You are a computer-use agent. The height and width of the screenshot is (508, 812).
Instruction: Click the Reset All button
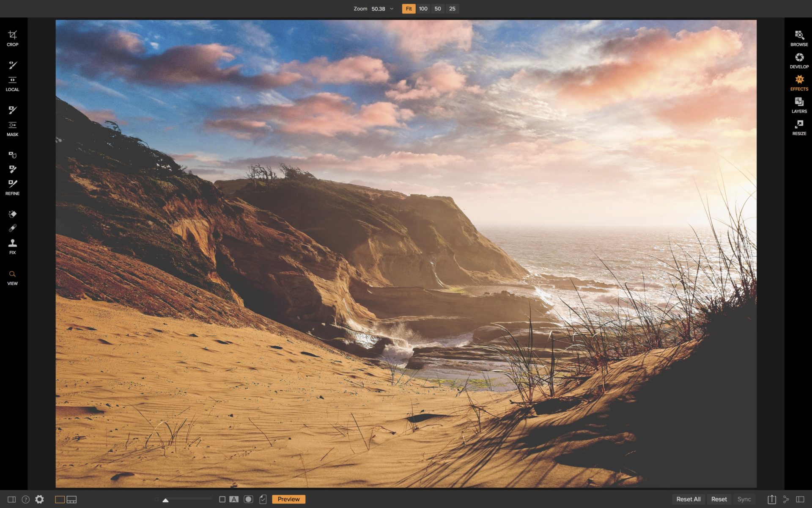[x=688, y=499]
